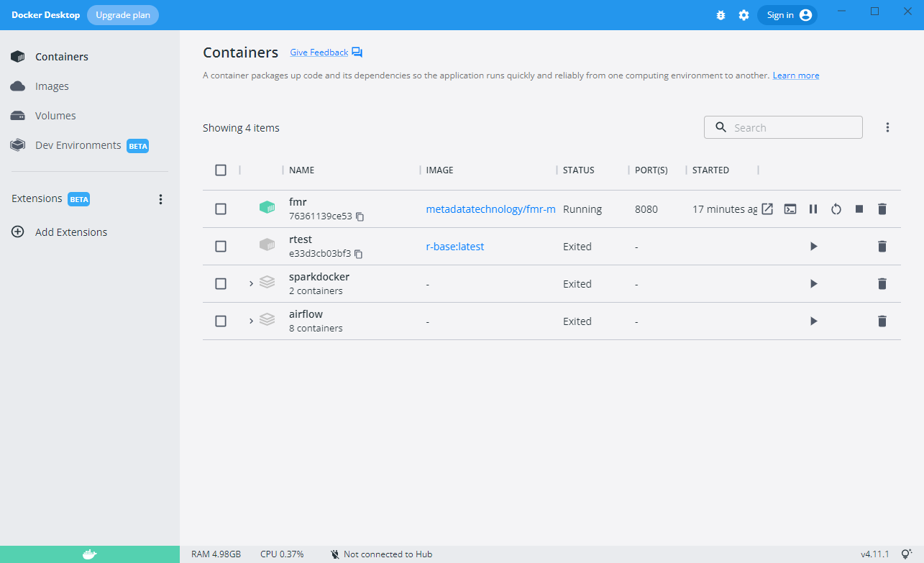Click the Give Feedback link
This screenshot has width=924, height=563.
(x=319, y=52)
